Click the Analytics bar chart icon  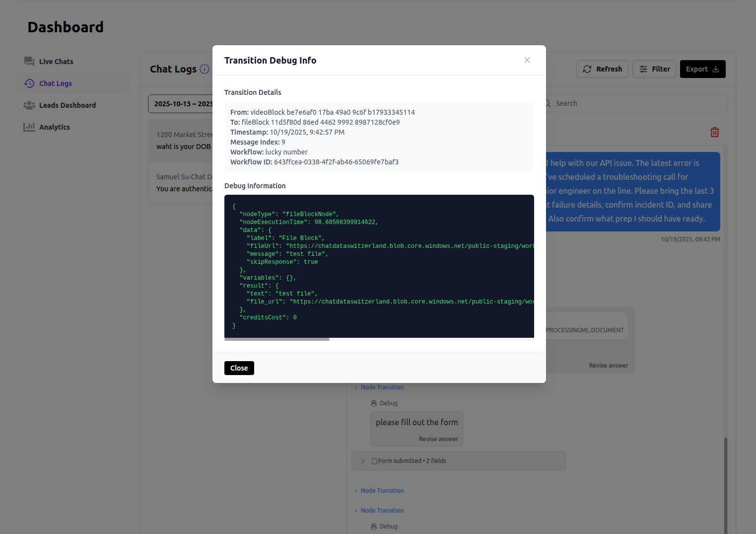[29, 127]
